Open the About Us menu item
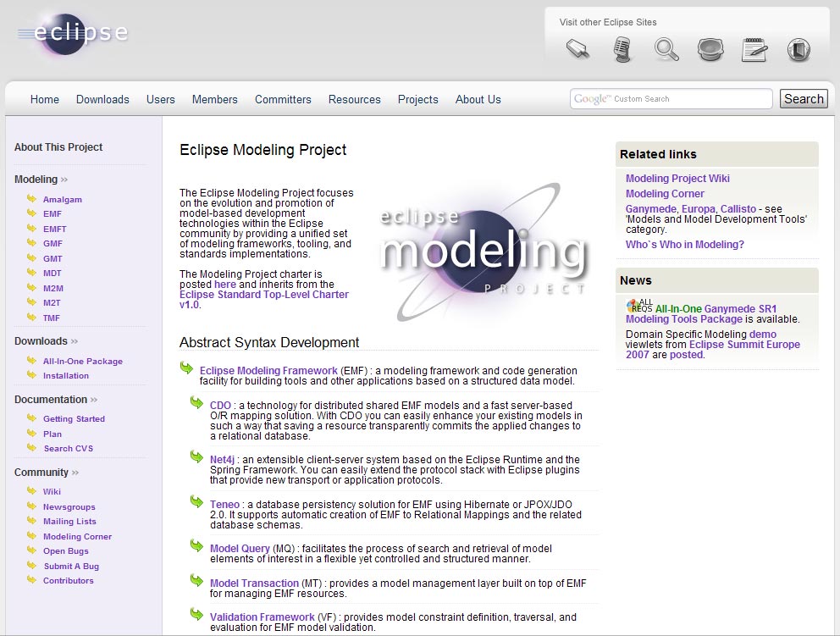Image resolution: width=840 pixels, height=636 pixels. click(478, 99)
